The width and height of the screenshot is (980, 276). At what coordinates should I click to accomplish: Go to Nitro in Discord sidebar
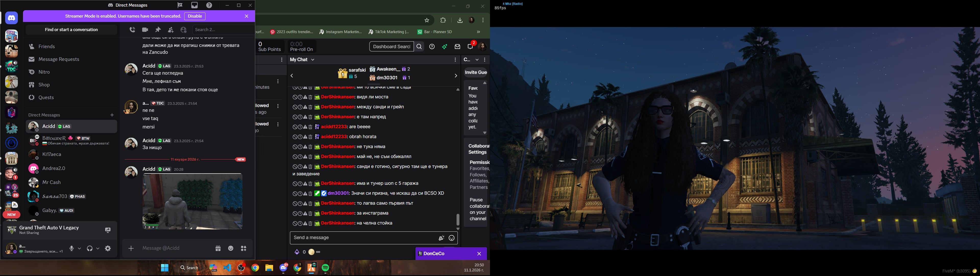tap(71, 72)
